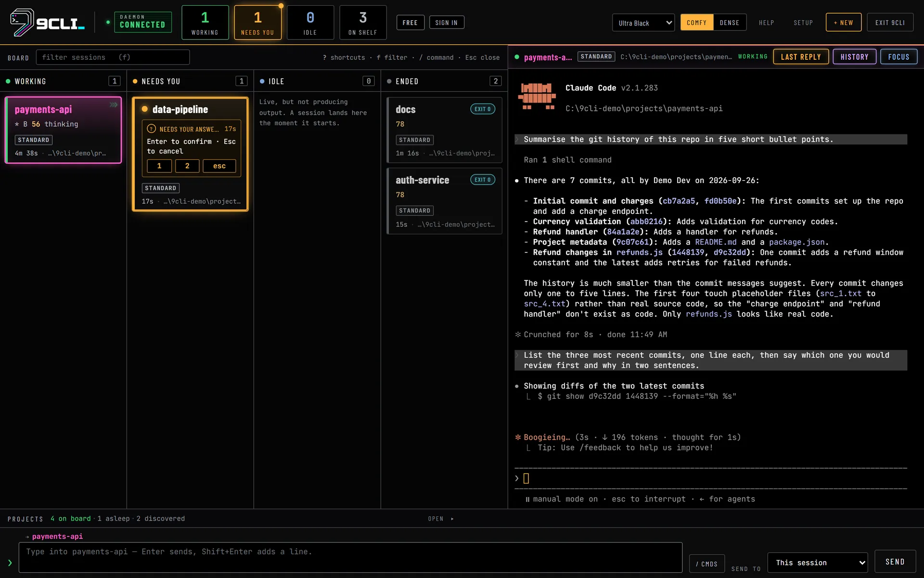Click commit hash cb7a2a5 in the reply
This screenshot has height=578, width=924.
coord(679,201)
